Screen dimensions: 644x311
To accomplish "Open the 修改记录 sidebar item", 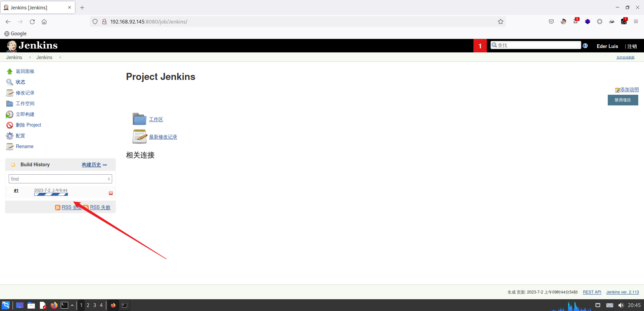I will [25, 93].
